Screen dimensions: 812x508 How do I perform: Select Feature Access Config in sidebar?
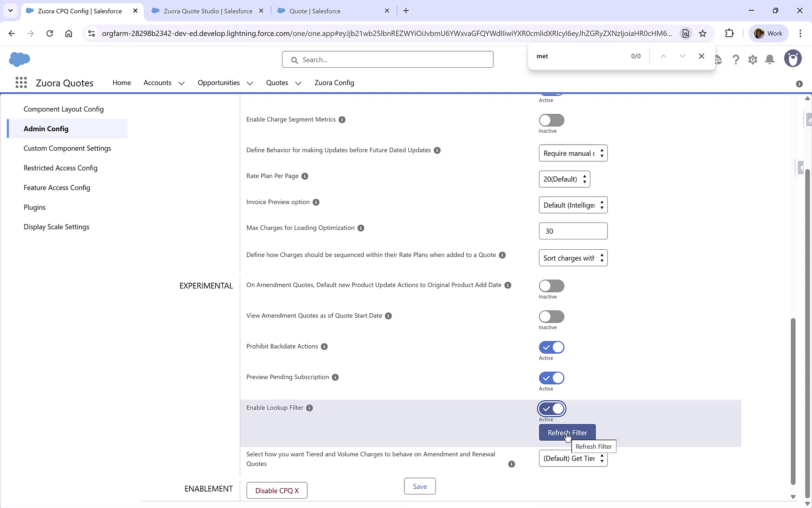pos(57,187)
